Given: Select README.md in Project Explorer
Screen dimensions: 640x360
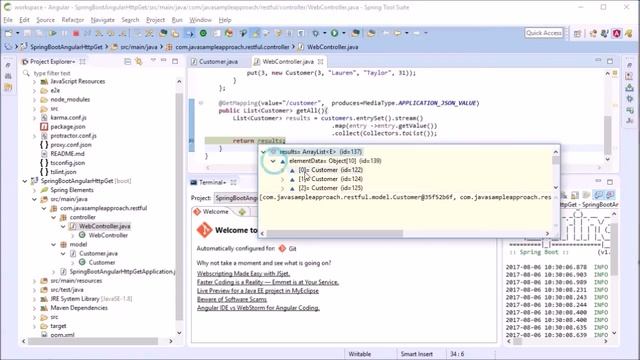Looking at the screenshot, I should [x=67, y=153].
